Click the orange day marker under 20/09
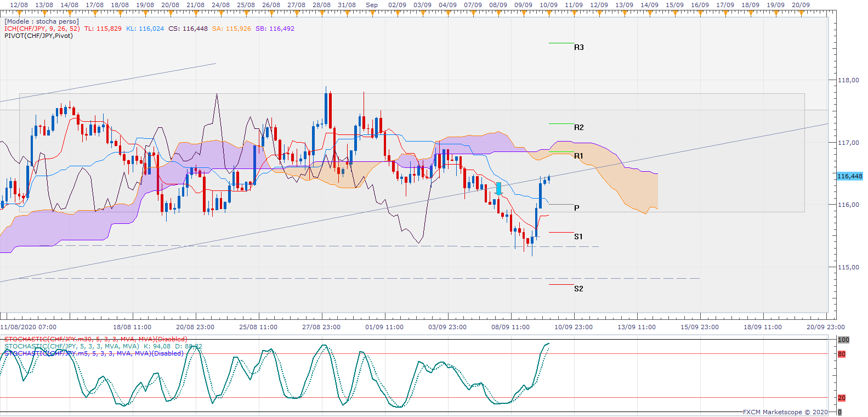 tap(801, 11)
